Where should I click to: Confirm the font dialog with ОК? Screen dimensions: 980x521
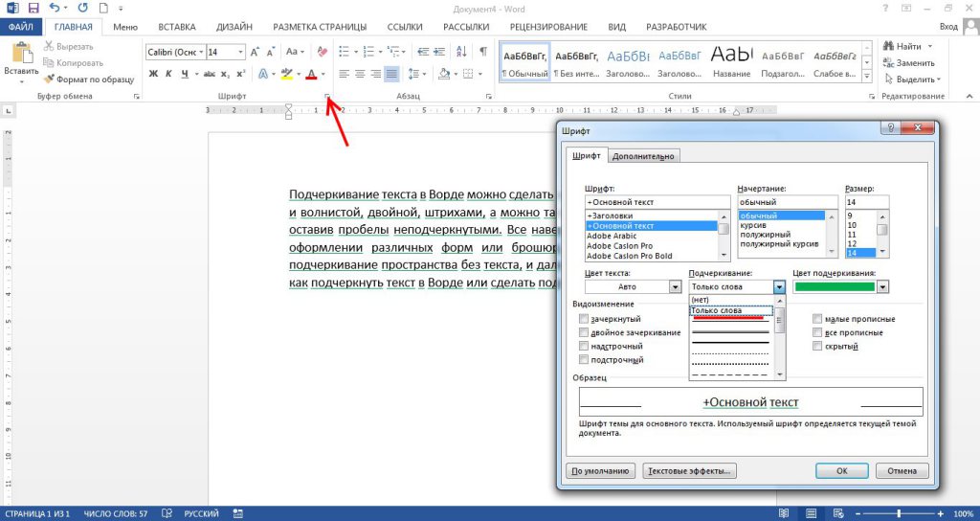842,471
